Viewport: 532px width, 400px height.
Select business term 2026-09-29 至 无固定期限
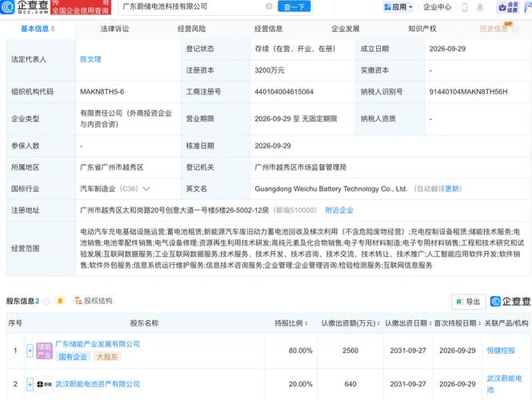296,118
